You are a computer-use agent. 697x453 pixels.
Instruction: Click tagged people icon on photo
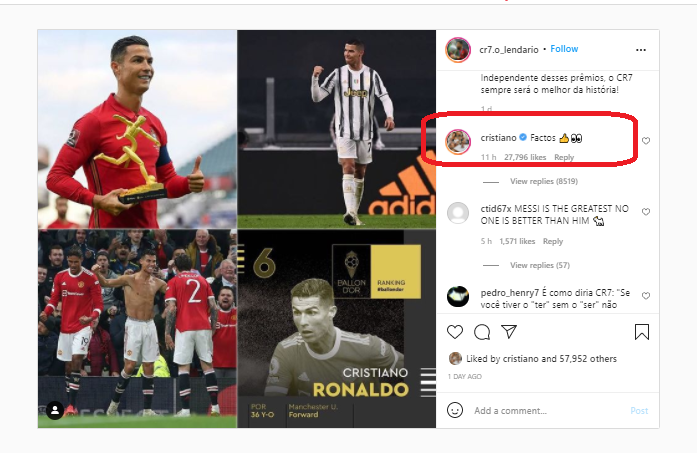[x=55, y=410]
